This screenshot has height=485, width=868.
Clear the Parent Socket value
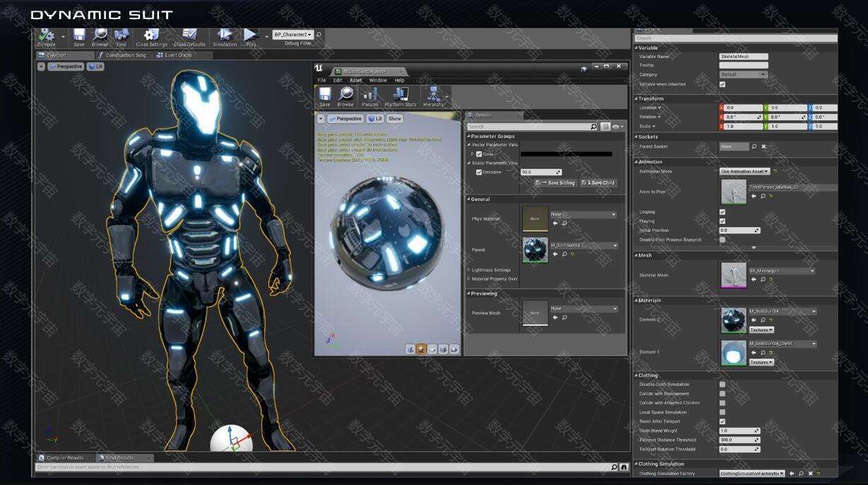[763, 146]
